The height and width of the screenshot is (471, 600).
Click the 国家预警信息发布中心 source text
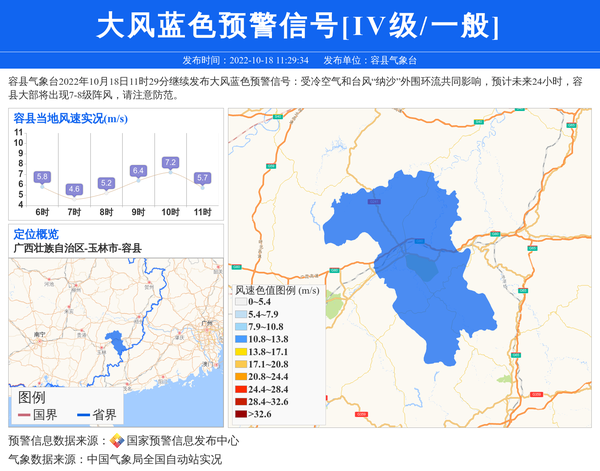point(183,441)
